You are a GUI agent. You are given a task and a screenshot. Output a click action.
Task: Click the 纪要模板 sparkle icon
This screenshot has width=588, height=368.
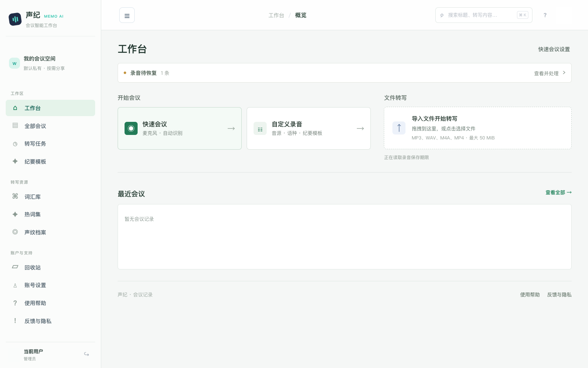[15, 161]
